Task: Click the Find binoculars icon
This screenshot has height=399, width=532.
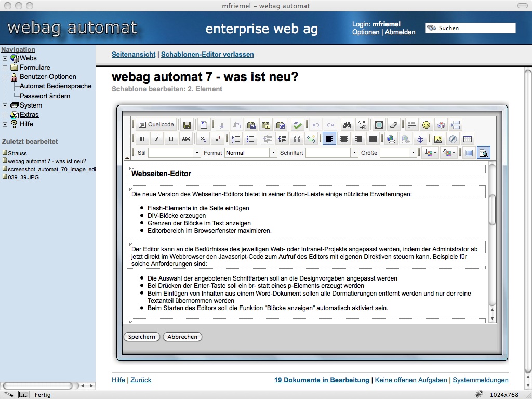Action: coord(347,125)
